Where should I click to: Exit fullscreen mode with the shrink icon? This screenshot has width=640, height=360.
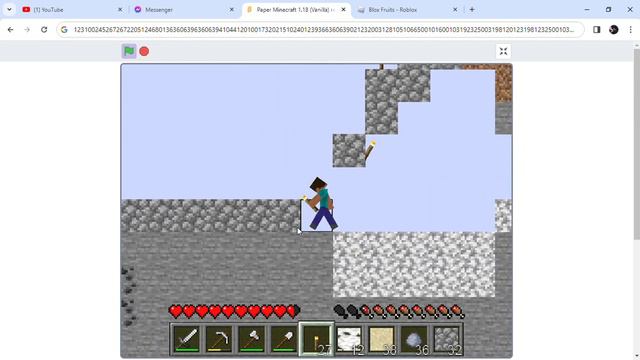click(x=503, y=51)
